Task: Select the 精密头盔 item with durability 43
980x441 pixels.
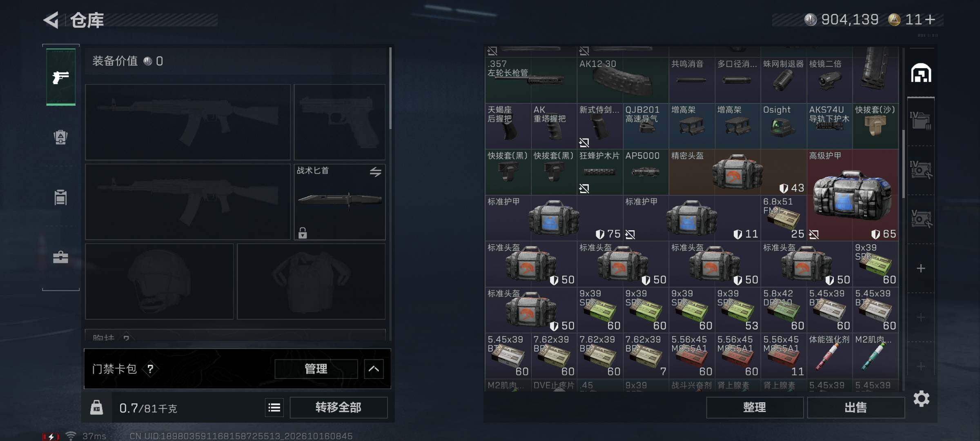Action: point(737,172)
